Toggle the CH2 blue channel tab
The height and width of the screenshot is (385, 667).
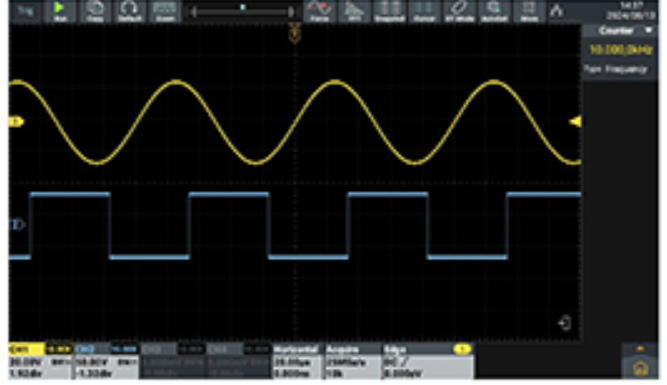click(x=92, y=349)
